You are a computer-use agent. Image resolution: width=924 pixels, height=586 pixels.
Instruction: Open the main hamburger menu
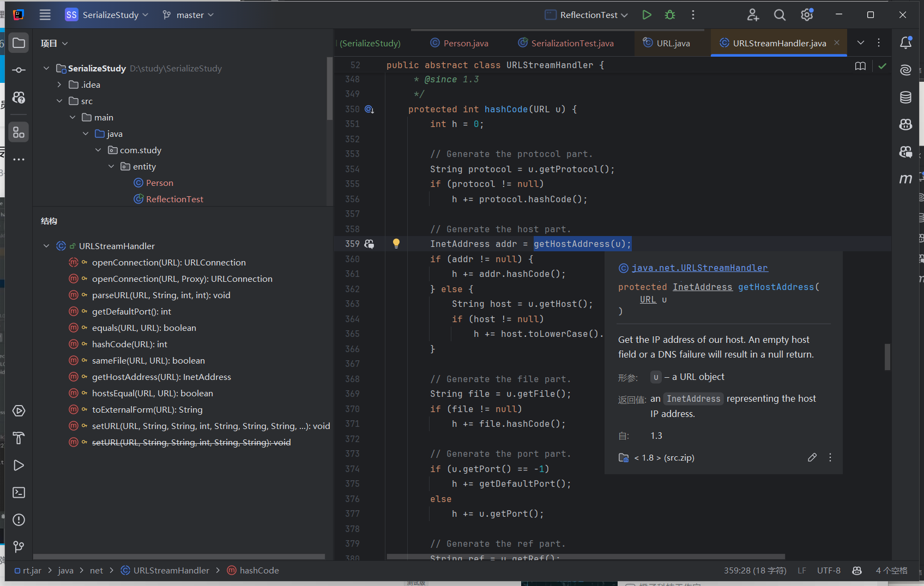click(x=45, y=15)
